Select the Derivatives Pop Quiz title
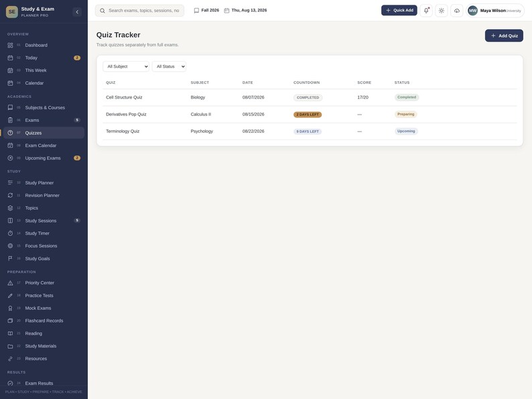 126,115
